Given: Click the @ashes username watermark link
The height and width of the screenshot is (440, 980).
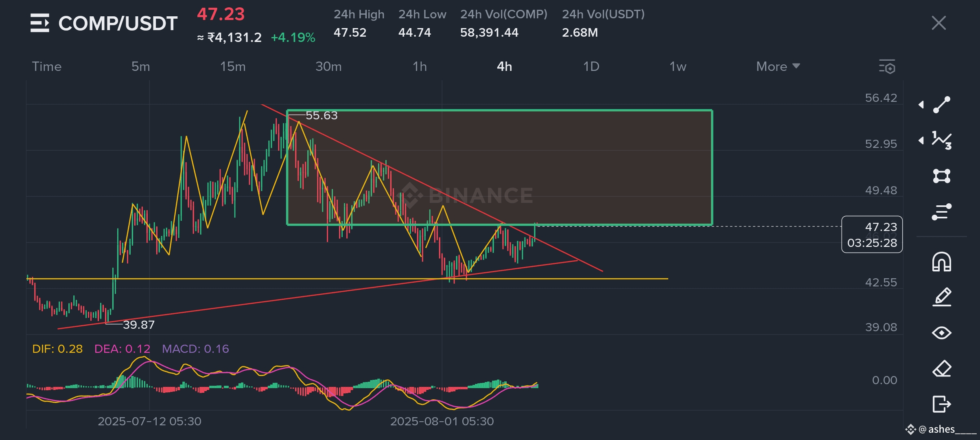Looking at the screenshot, I should 941,429.
